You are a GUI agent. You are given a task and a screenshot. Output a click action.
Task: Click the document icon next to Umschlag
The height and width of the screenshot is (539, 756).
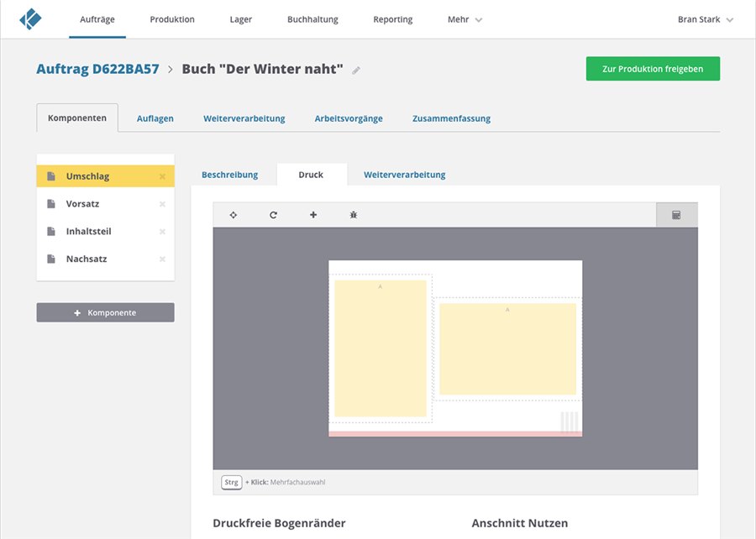coord(51,176)
